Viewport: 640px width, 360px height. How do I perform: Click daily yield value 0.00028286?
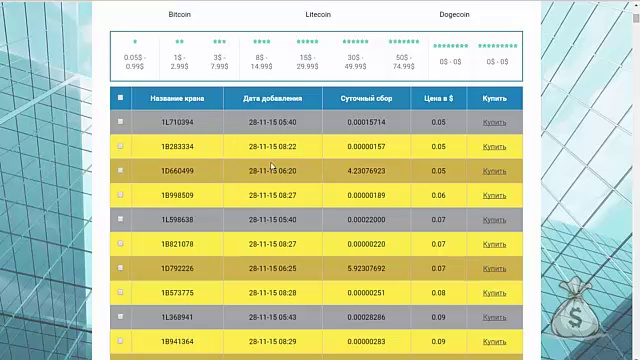click(x=366, y=317)
